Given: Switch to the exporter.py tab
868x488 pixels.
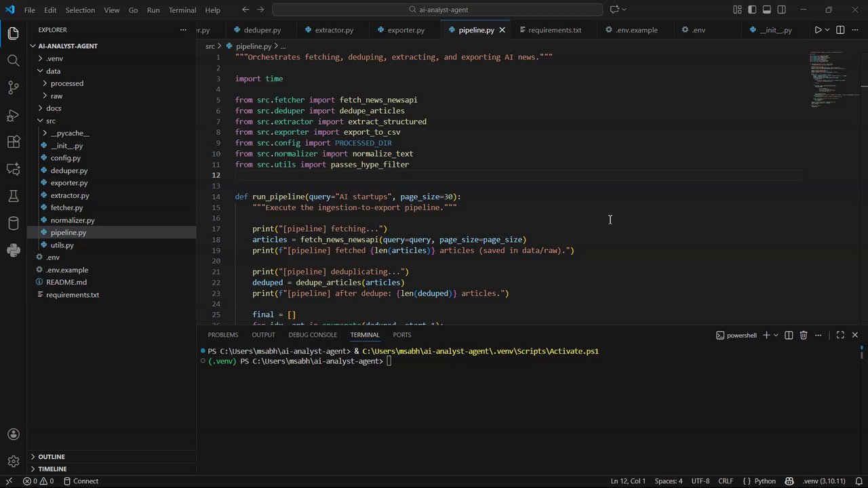Looking at the screenshot, I should [406, 30].
